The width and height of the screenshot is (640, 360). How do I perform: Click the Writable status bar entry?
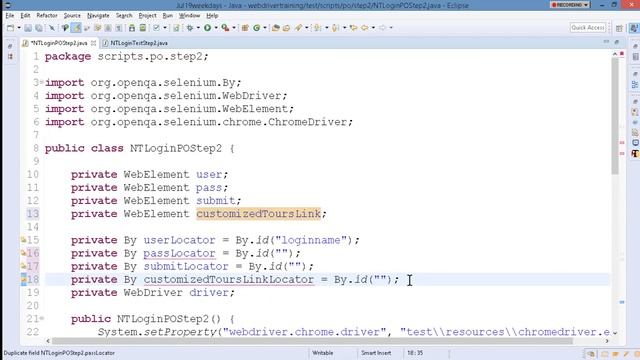coord(322,353)
